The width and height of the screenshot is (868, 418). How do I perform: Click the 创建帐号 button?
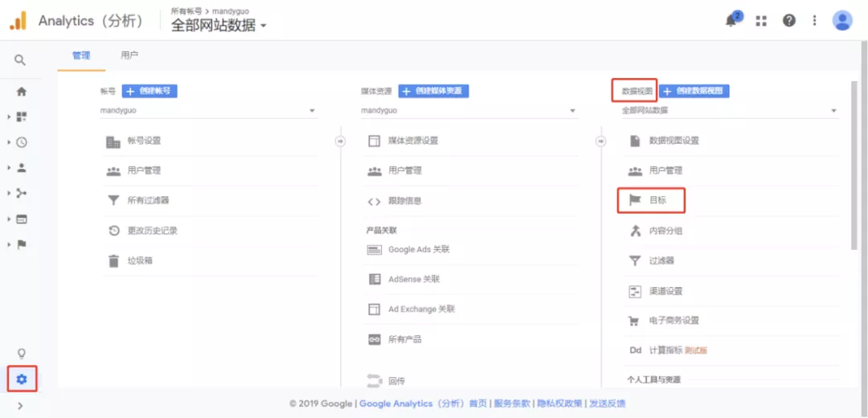click(x=149, y=91)
